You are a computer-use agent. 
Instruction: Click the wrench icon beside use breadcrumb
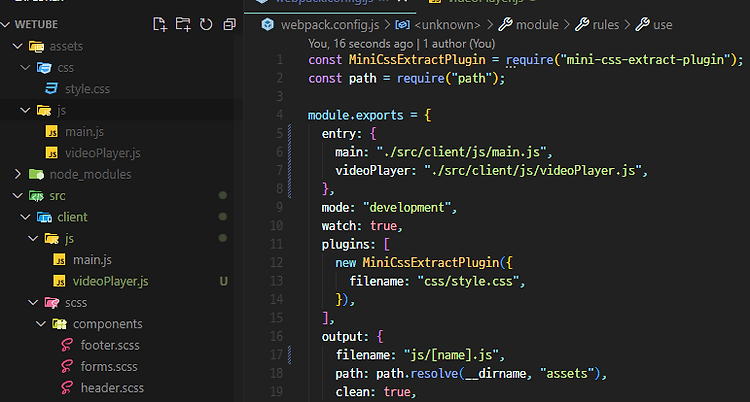click(x=642, y=24)
